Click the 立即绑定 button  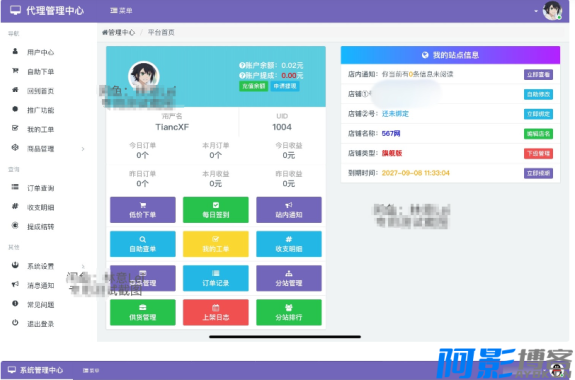click(538, 114)
